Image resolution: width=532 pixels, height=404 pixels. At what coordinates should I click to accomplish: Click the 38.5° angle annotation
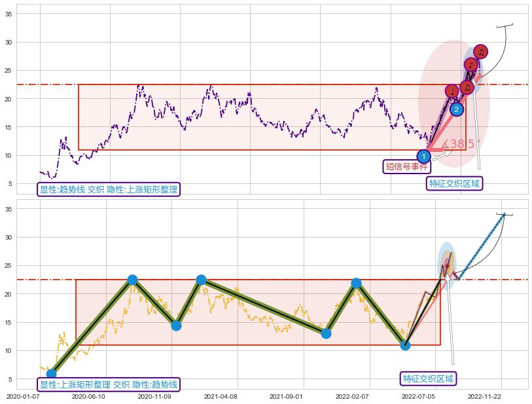click(x=461, y=144)
